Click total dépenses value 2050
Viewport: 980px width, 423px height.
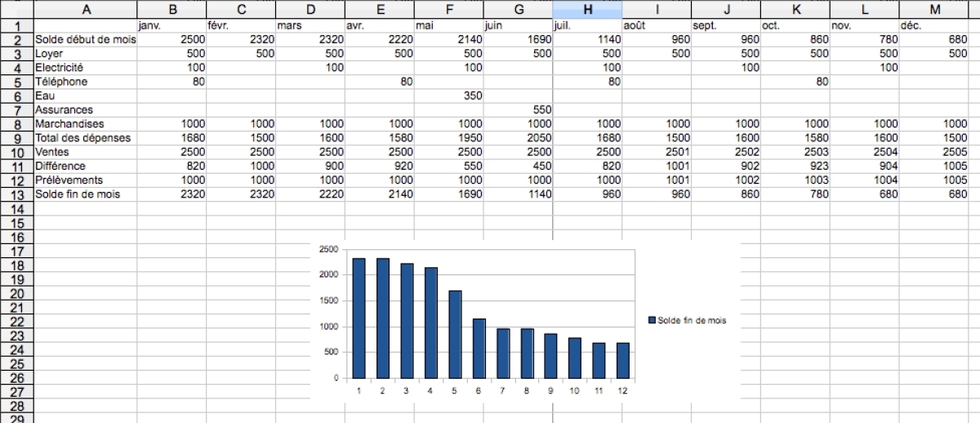pos(518,138)
